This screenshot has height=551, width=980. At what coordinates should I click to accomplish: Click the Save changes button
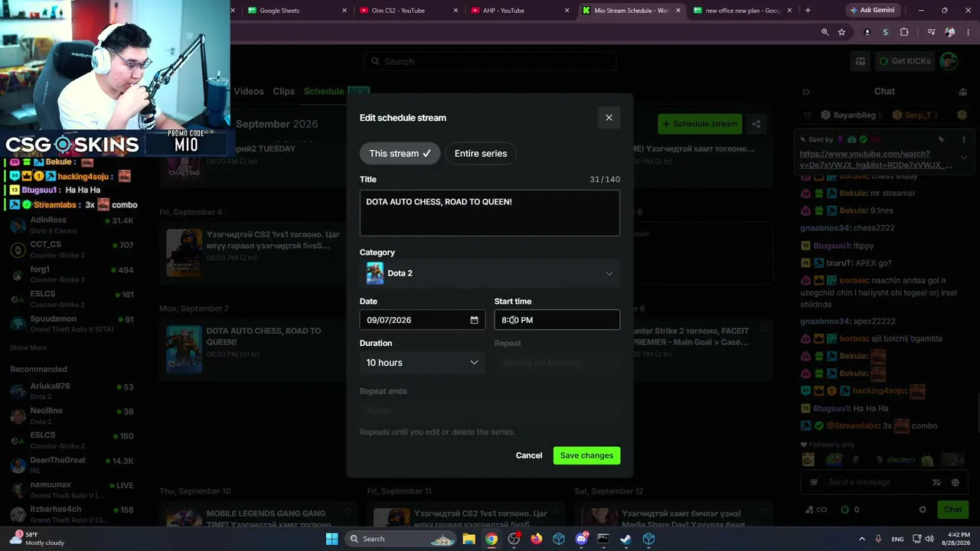click(586, 456)
